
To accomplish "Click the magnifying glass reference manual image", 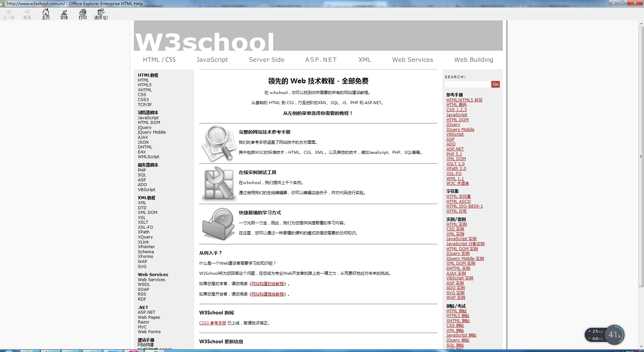I will point(218,143).
